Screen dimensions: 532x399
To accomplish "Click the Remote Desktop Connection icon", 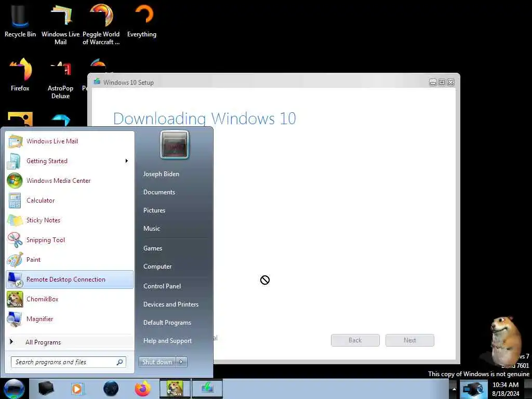I will [15, 279].
